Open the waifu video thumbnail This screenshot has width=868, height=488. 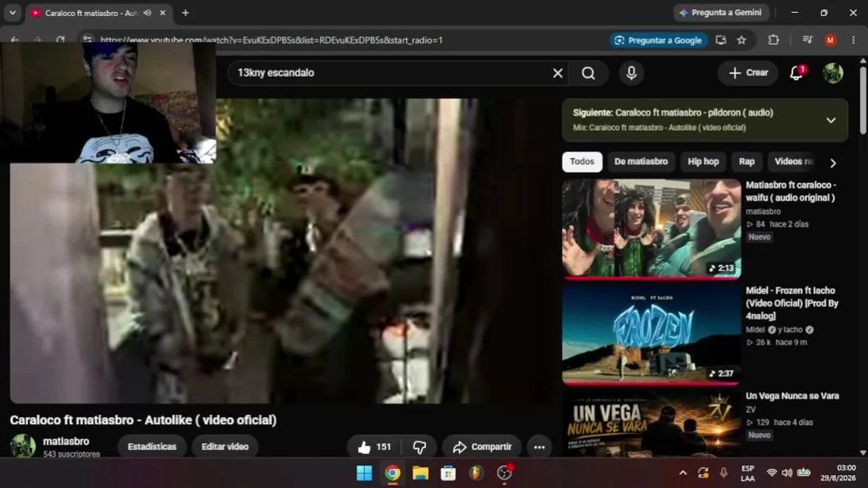point(652,229)
